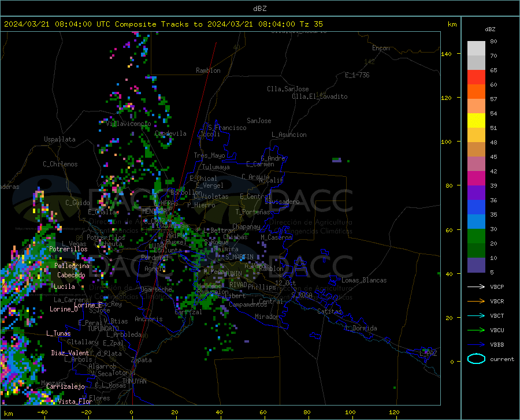Pick the orange swatch below 60 dBZ
This screenshot has height=420, width=520.
click(x=476, y=92)
